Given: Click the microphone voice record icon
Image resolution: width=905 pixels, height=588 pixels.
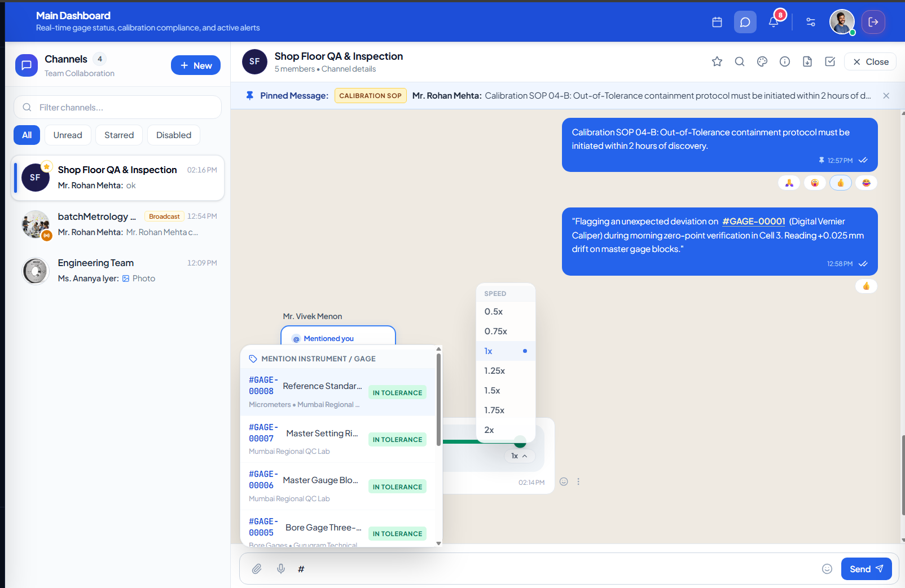Looking at the screenshot, I should click(281, 569).
